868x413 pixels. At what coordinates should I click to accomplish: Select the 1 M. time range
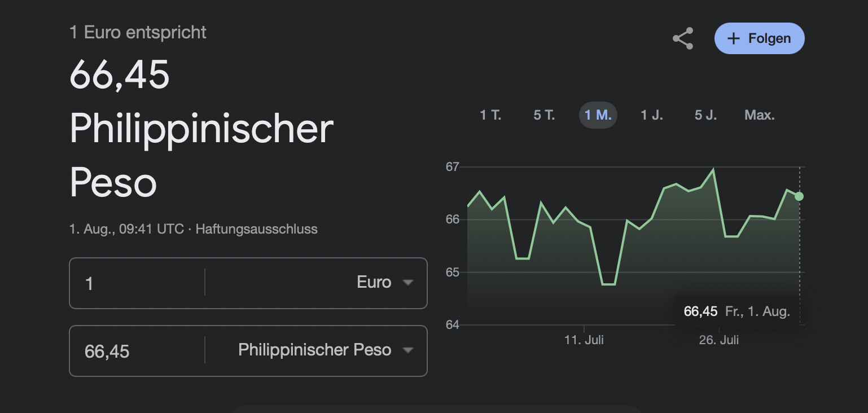598,115
